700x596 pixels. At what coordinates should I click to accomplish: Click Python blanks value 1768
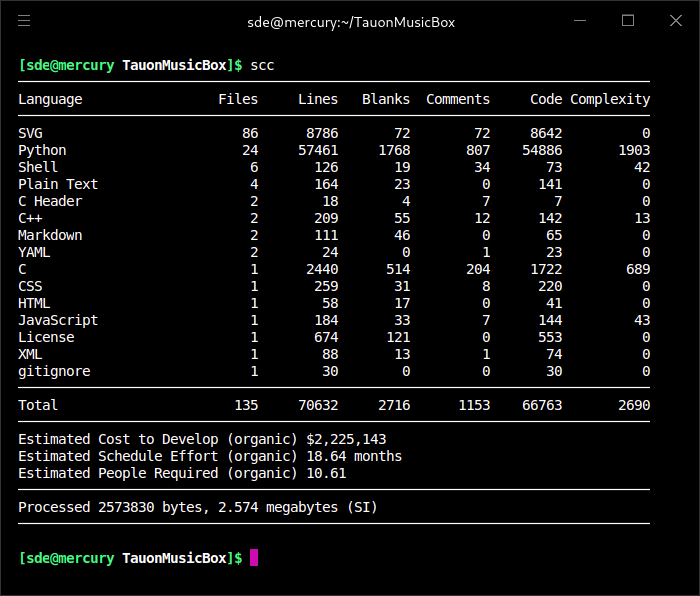point(394,150)
